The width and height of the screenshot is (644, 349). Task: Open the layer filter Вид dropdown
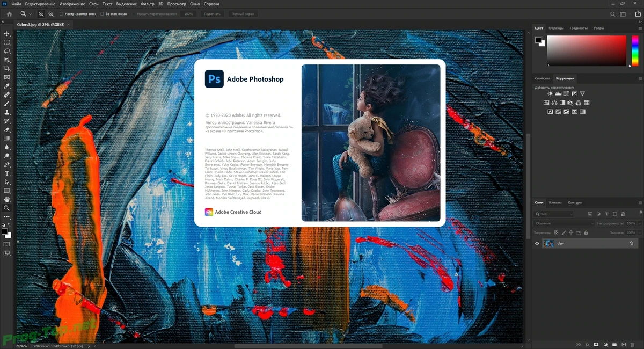pos(554,214)
